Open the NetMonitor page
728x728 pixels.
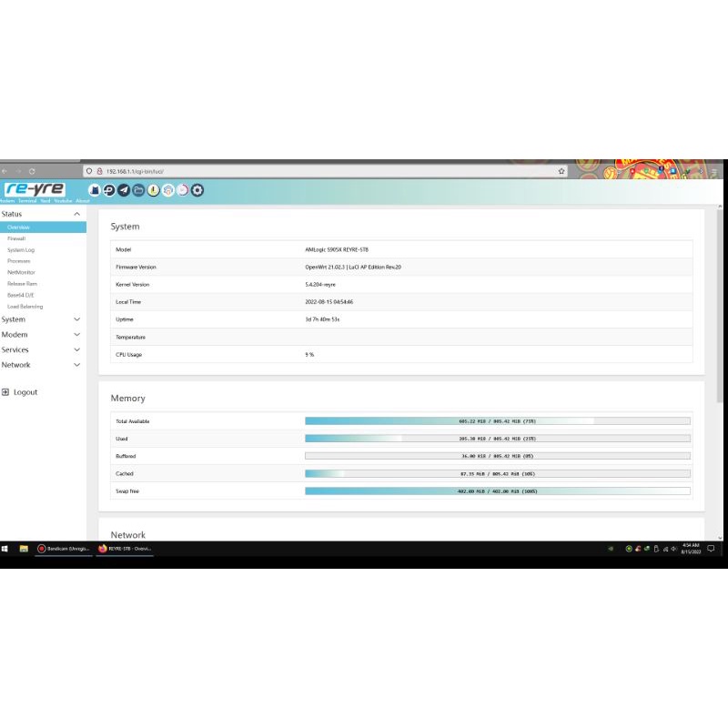tap(21, 272)
